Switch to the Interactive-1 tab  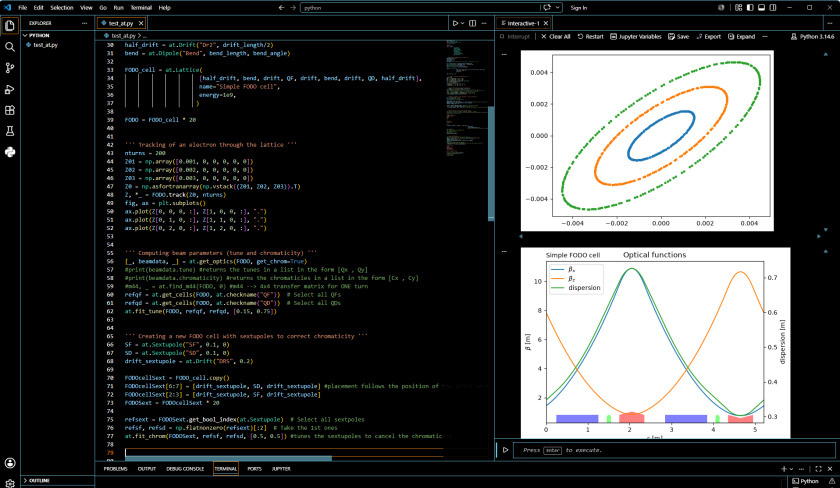coord(521,24)
